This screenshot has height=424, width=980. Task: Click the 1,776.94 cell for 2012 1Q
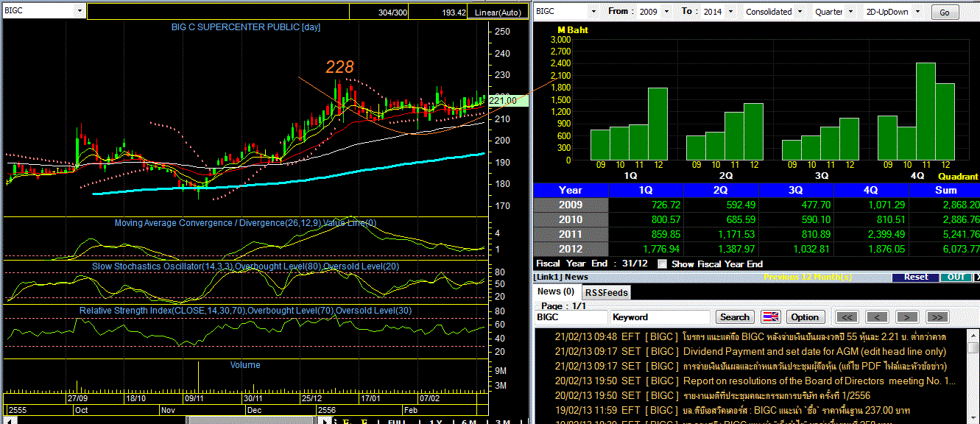[x=646, y=249]
